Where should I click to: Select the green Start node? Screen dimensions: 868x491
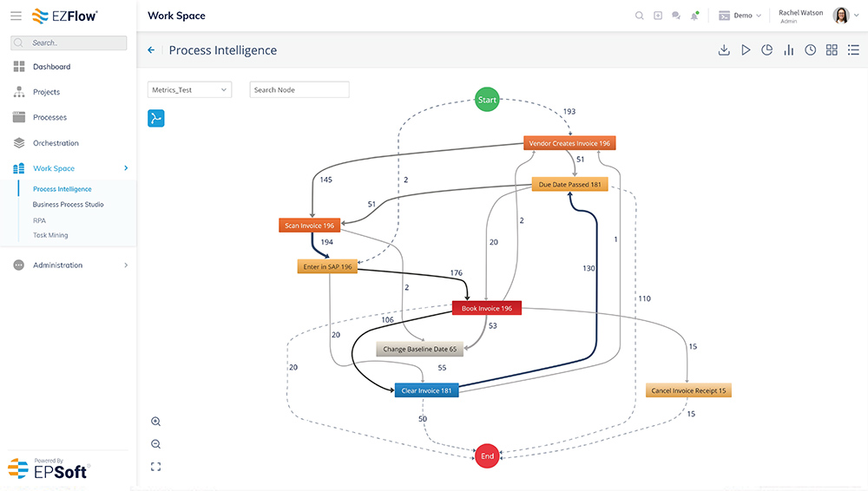click(x=487, y=100)
